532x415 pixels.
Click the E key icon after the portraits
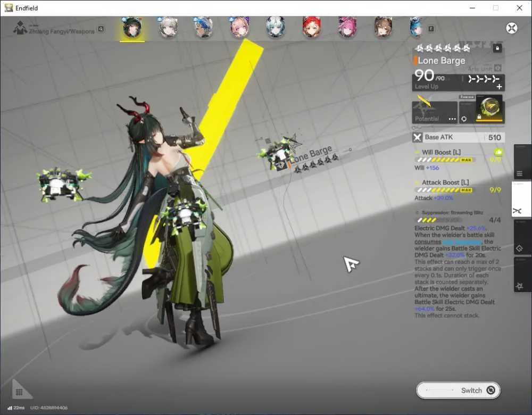431,29
